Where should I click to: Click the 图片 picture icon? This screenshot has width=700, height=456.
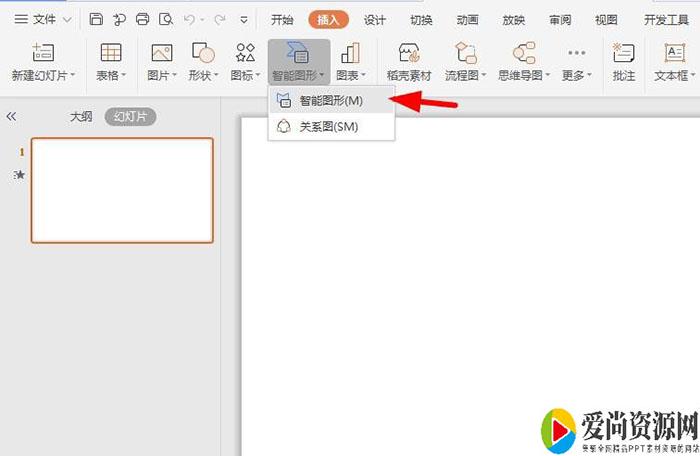(x=162, y=53)
